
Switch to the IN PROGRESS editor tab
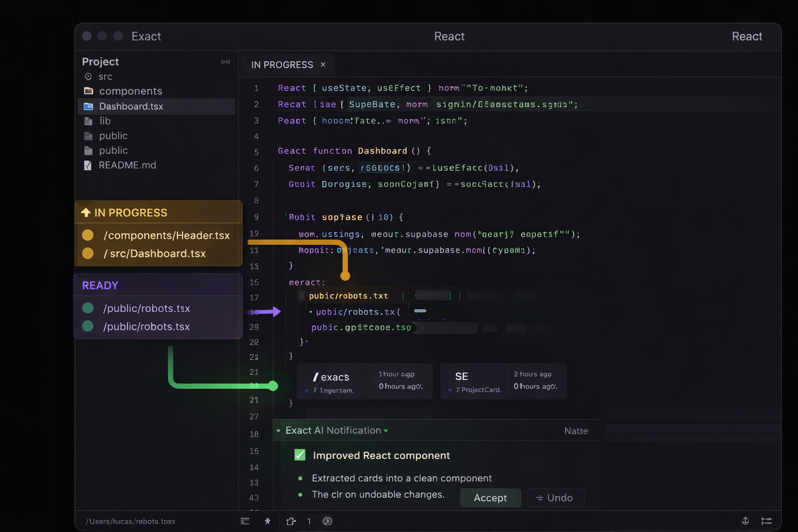(x=282, y=65)
